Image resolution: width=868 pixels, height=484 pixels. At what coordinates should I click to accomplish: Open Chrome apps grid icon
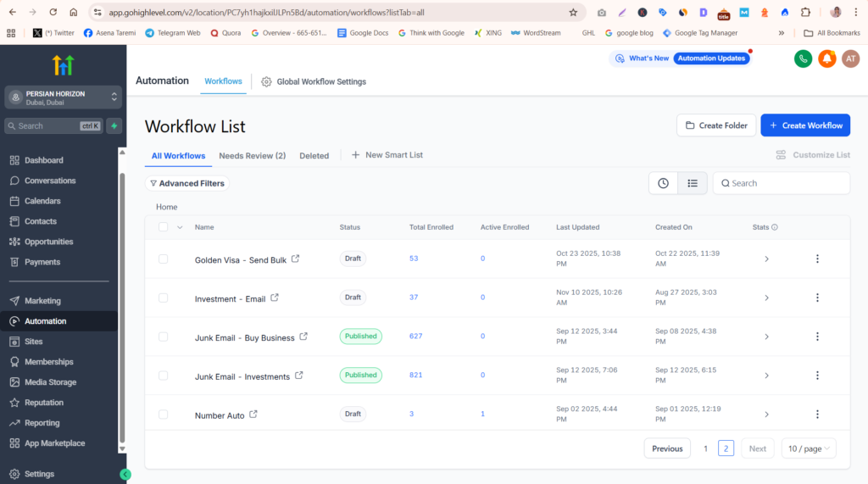click(11, 33)
